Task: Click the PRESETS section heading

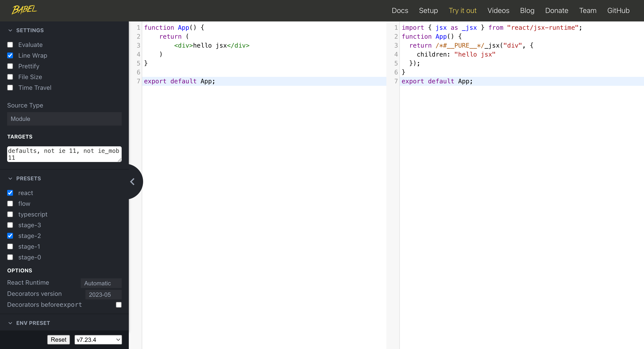Action: (x=28, y=178)
